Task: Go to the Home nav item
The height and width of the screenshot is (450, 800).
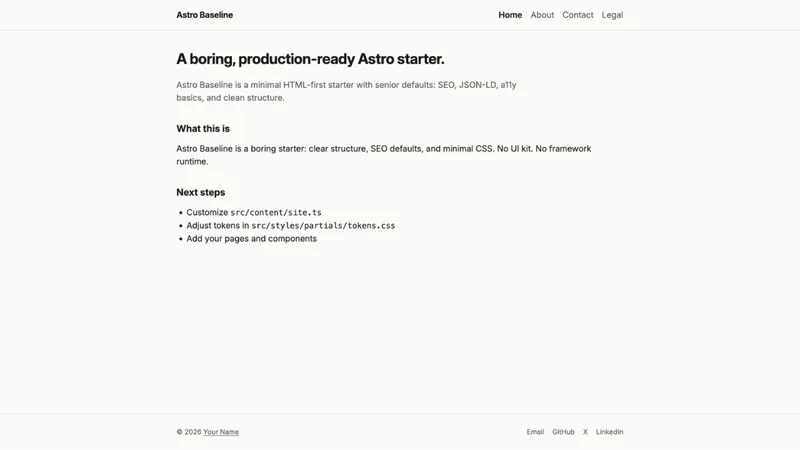Action: coord(510,15)
